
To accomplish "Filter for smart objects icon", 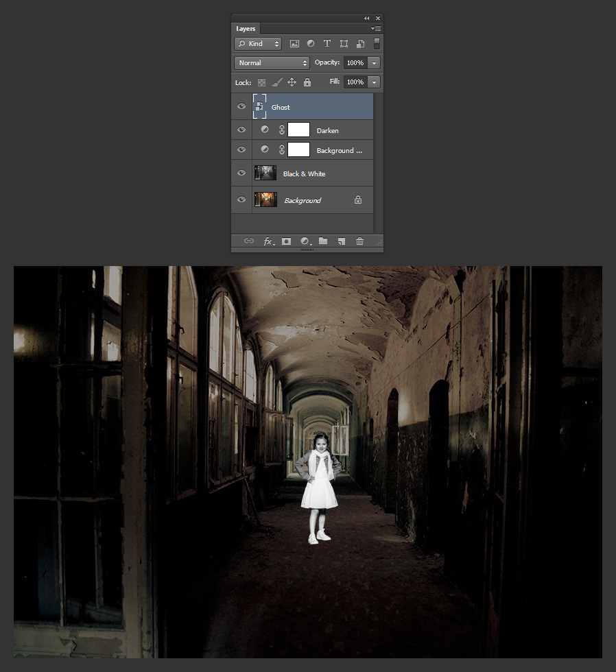I will click(361, 43).
